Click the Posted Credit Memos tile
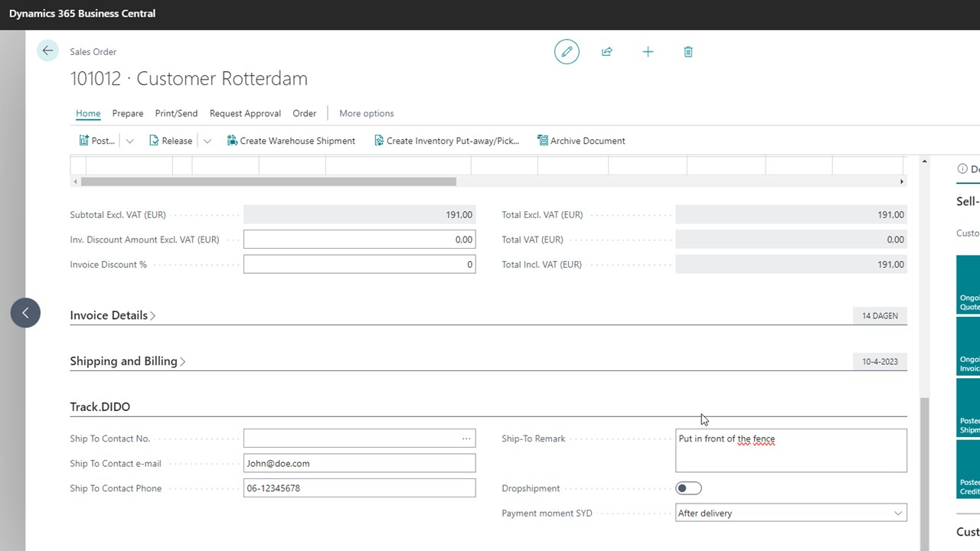Viewport: 980px width, 551px height. [x=968, y=468]
